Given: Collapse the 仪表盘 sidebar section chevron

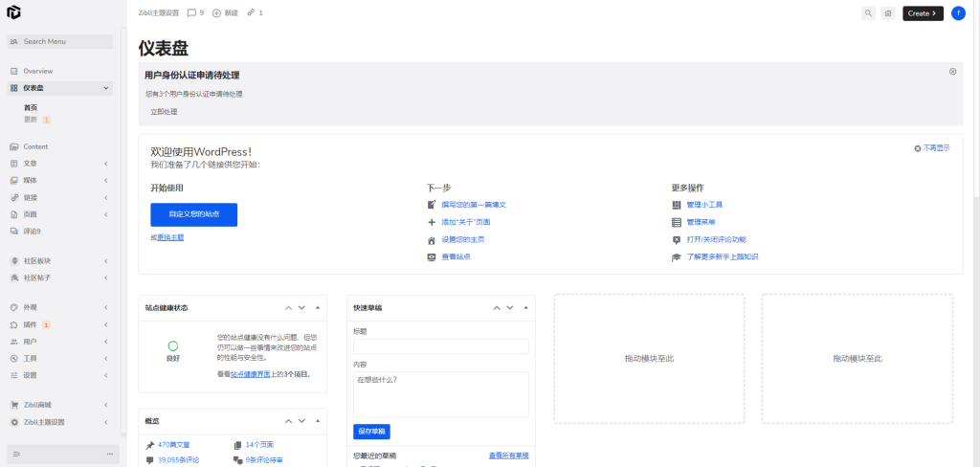Looking at the screenshot, I should pyautogui.click(x=106, y=89).
